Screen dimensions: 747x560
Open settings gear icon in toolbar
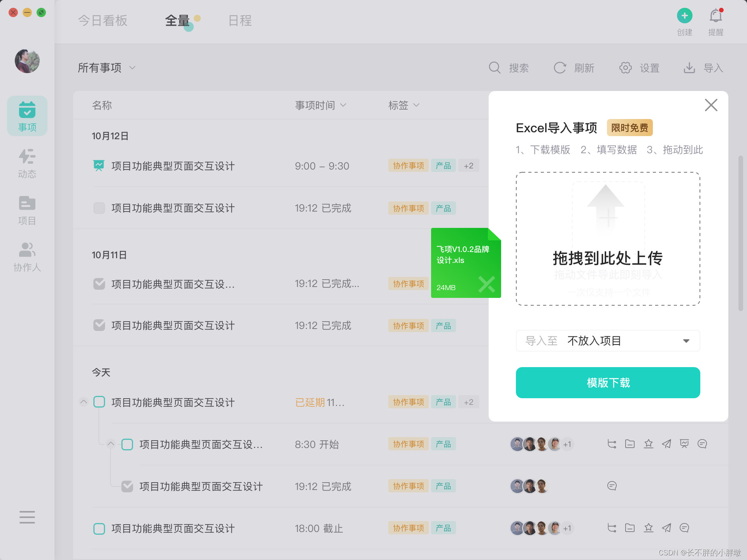[x=625, y=68]
